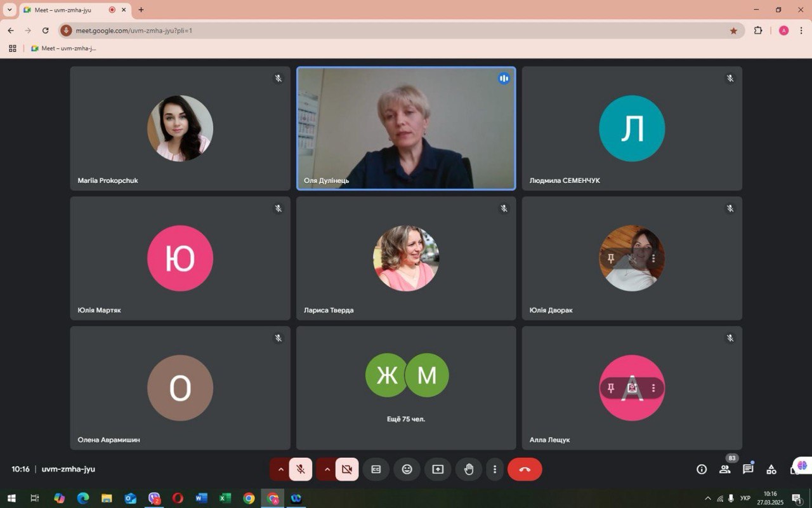Open the emoji reactions button
This screenshot has width=812, height=508.
407,469
